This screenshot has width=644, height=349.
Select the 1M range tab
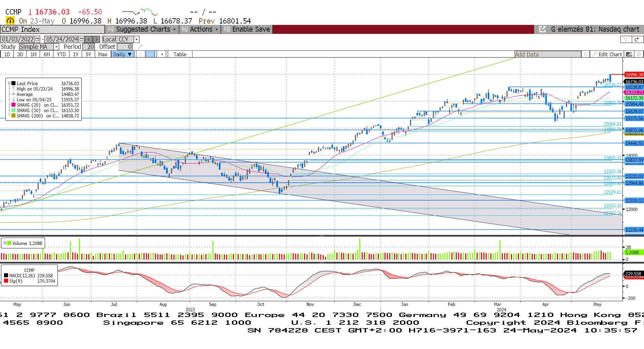pos(33,54)
